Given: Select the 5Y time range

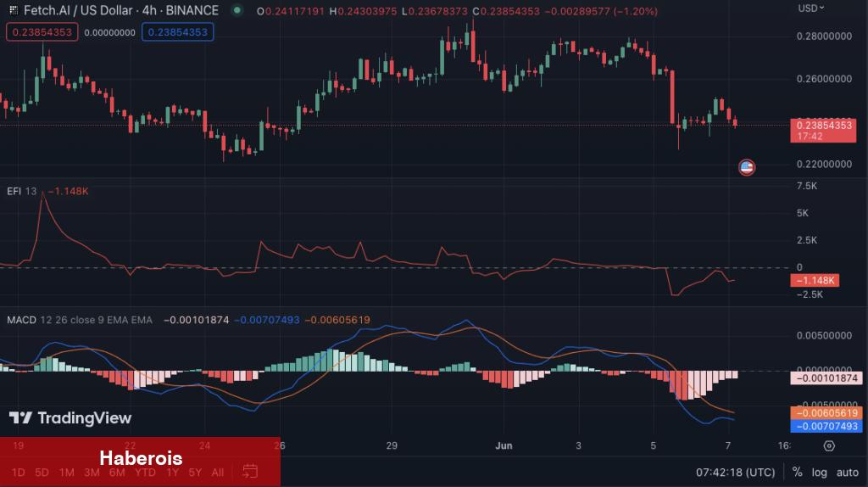Looking at the screenshot, I should (x=195, y=473).
